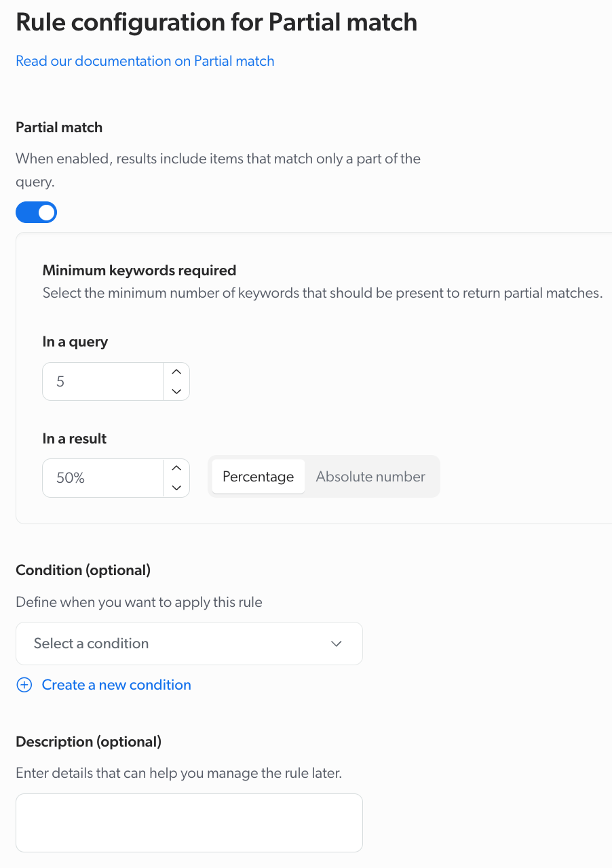Click the Description (optional) label
Viewport: 612px width, 868px height.
[89, 742]
